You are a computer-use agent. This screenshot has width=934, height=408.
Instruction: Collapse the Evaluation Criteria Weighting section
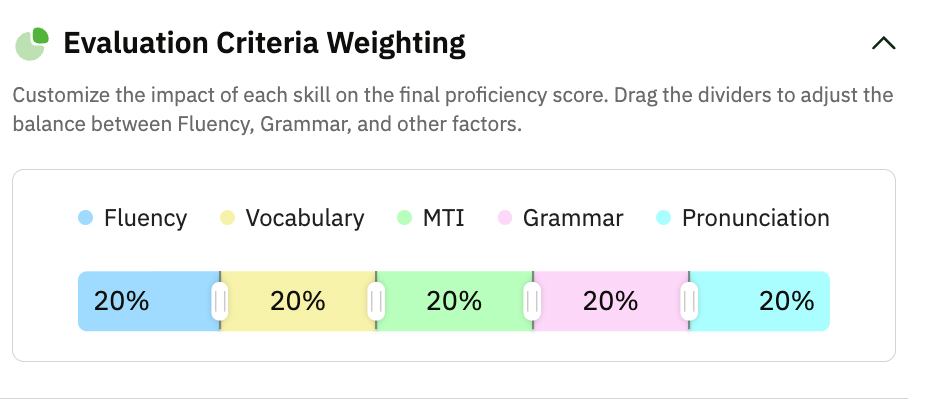[883, 43]
